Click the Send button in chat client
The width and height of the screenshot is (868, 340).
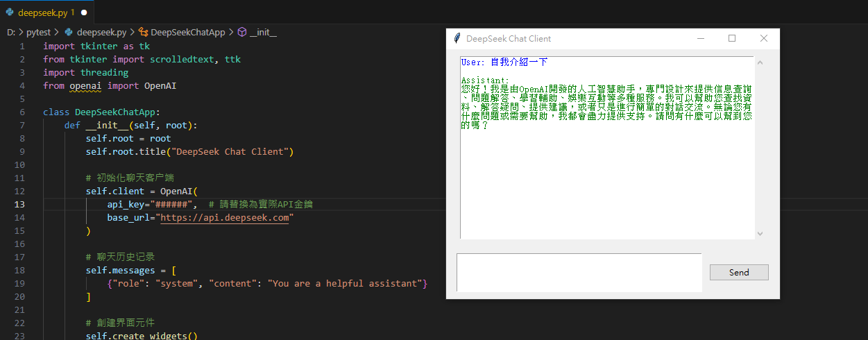click(x=739, y=272)
